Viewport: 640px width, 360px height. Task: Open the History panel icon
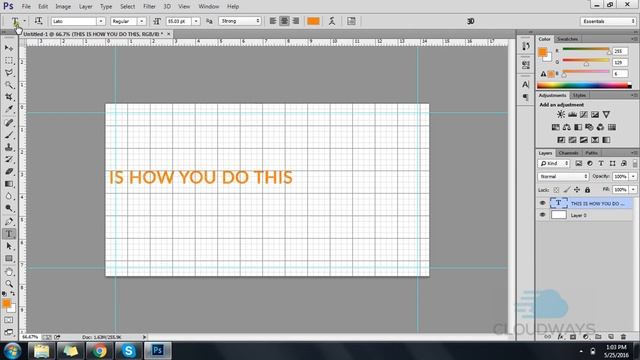[526, 47]
